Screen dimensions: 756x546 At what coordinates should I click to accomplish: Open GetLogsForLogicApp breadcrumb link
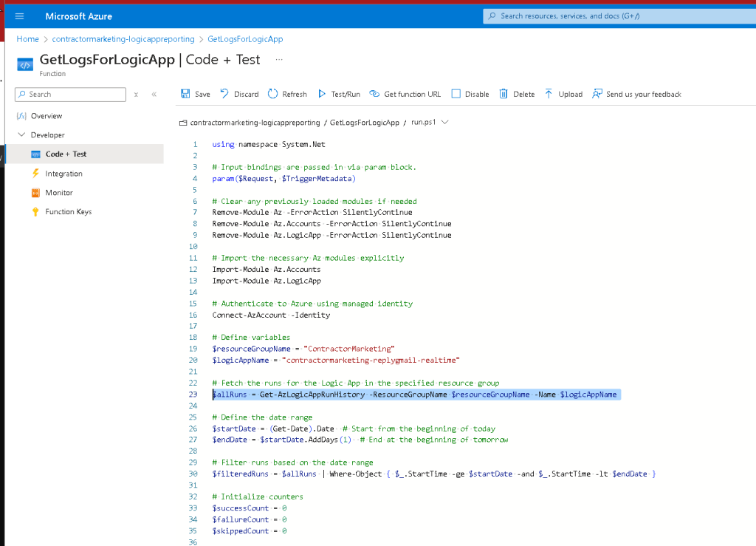tap(245, 39)
